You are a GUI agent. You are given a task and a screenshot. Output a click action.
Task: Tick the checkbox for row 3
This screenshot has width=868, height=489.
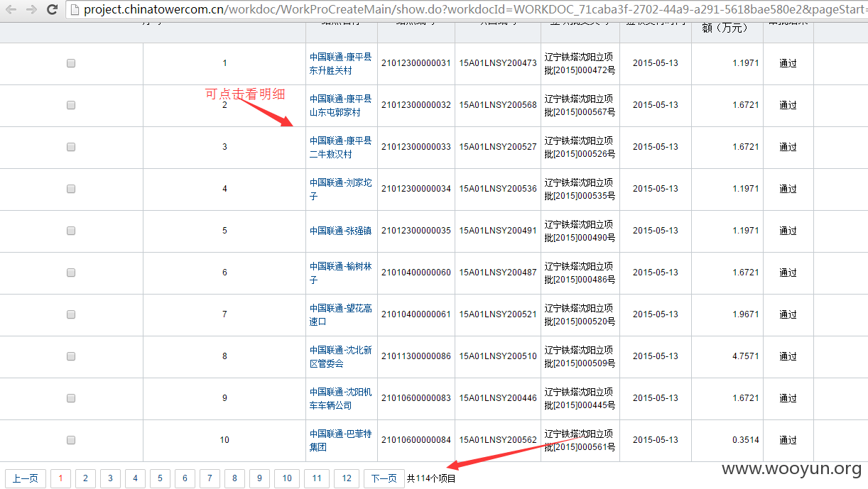[71, 147]
